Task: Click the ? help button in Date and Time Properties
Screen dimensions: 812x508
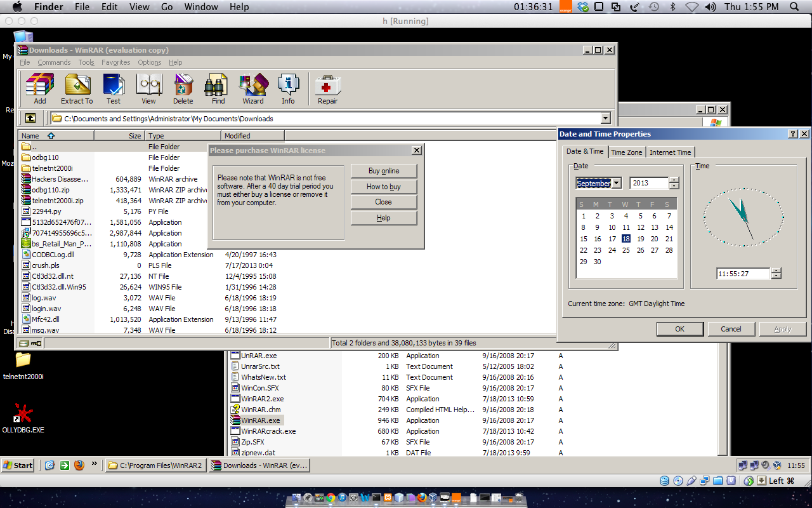Action: tap(793, 134)
